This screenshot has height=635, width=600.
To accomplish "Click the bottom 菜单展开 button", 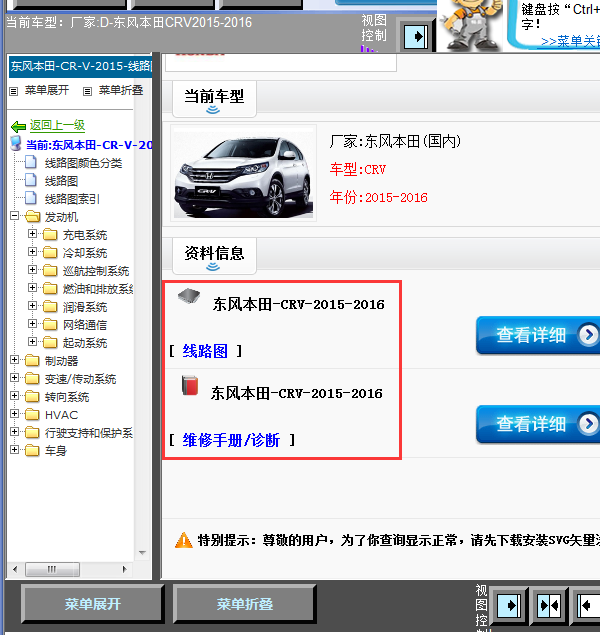I will (x=93, y=604).
